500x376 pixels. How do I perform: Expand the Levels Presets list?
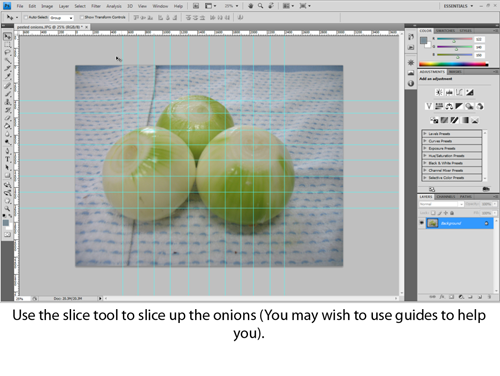[452, 134]
